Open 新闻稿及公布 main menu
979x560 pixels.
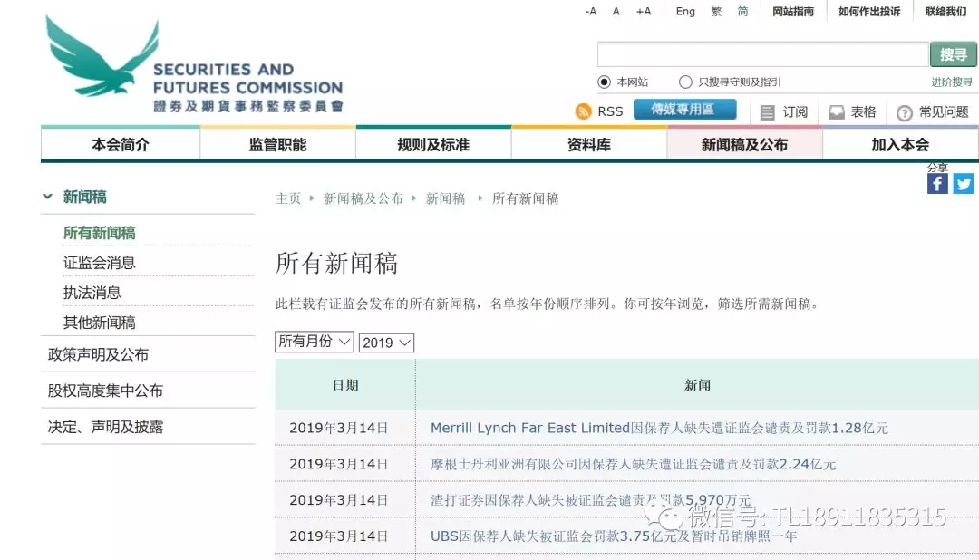tap(744, 145)
